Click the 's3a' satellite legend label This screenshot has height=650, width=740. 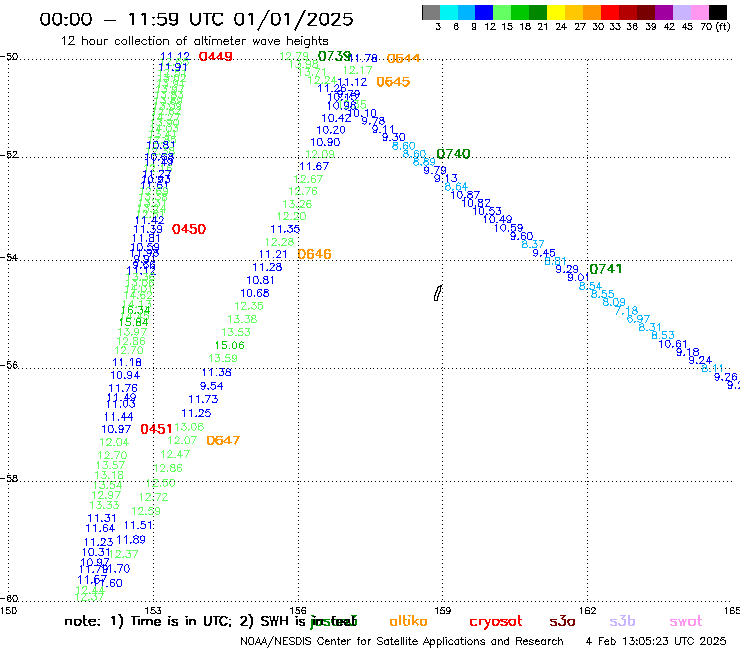pyautogui.click(x=562, y=621)
